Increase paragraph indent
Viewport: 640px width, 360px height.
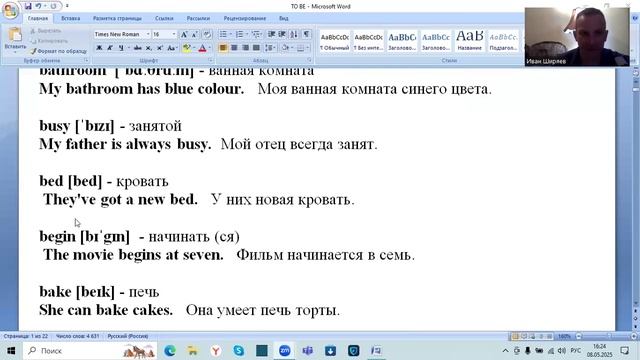point(282,34)
